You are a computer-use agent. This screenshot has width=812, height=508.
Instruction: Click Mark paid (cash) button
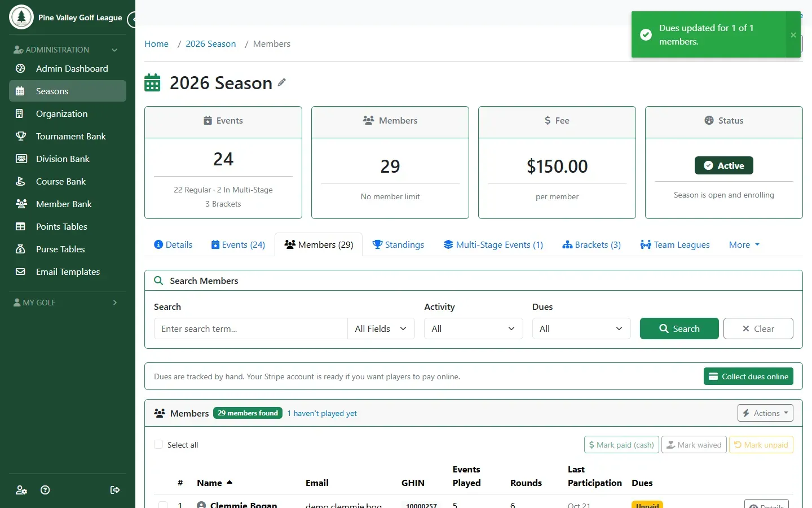(621, 445)
